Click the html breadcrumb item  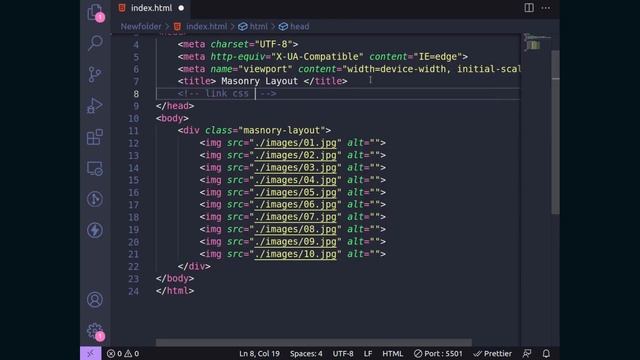click(259, 27)
